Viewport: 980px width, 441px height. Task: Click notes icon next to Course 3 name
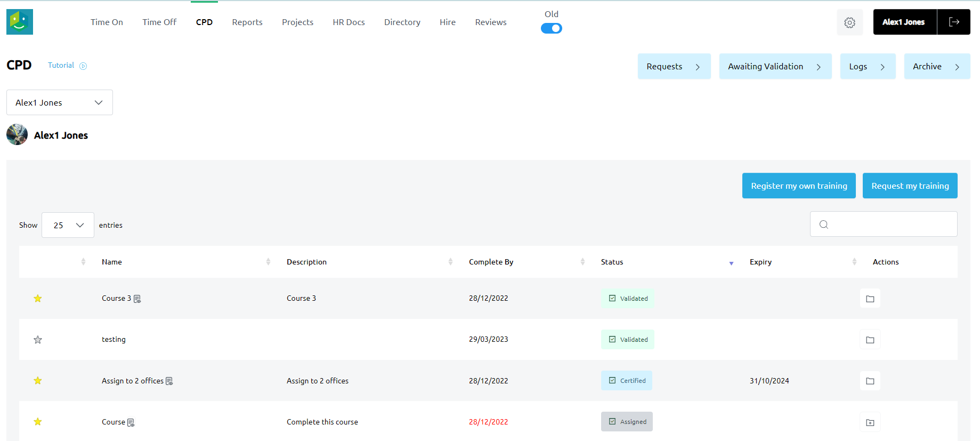[137, 299]
